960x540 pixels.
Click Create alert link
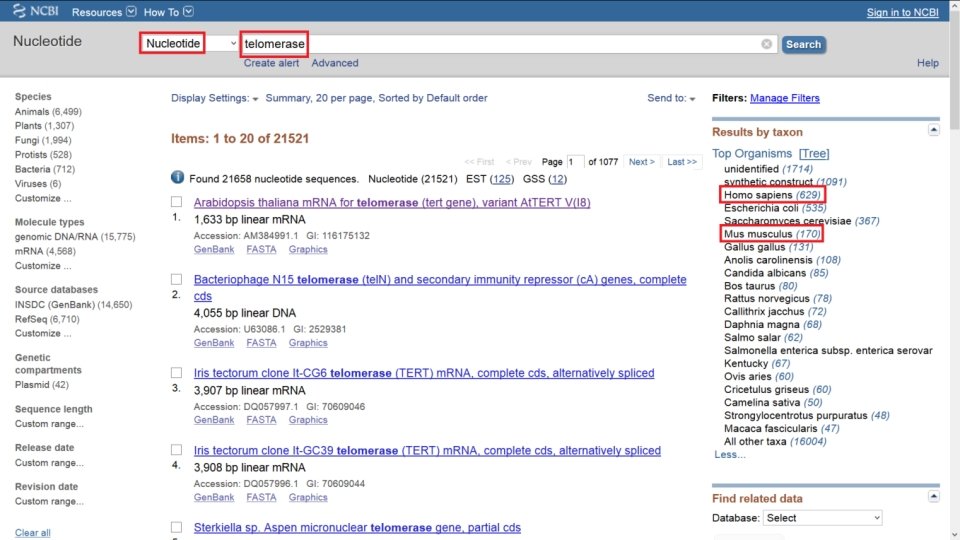pos(271,63)
